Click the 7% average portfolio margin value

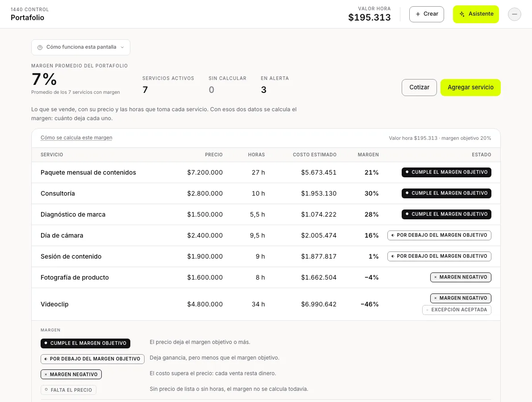coord(44,80)
